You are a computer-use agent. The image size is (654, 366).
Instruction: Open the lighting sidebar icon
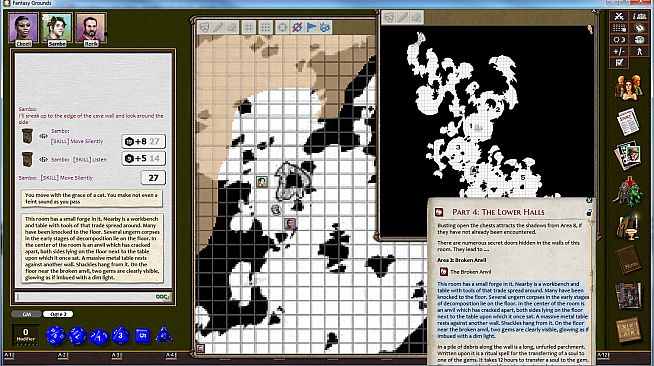tap(639, 28)
